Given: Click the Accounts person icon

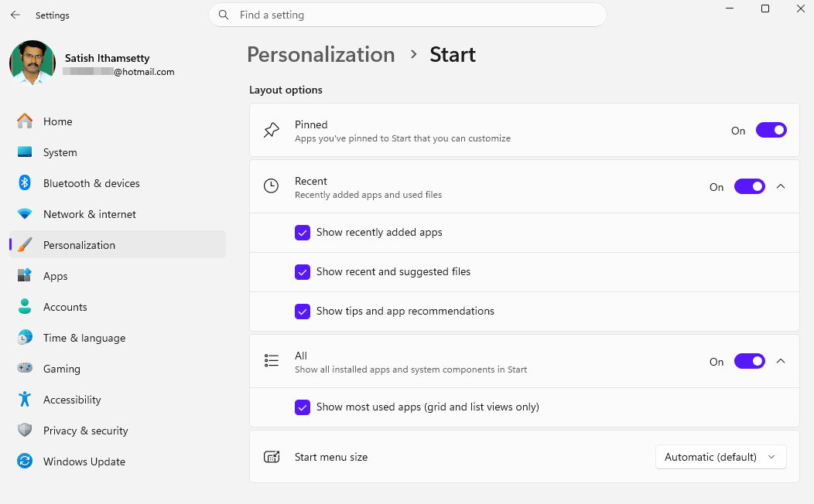Looking at the screenshot, I should 25,306.
